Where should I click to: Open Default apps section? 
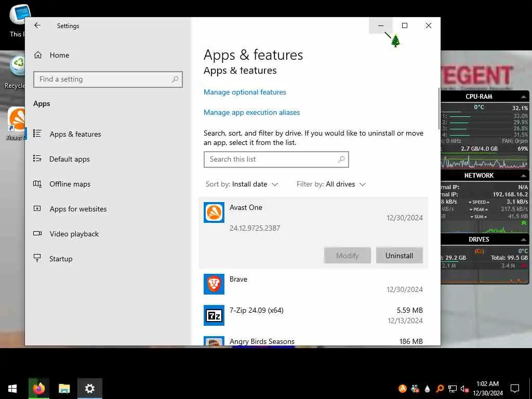click(x=69, y=159)
